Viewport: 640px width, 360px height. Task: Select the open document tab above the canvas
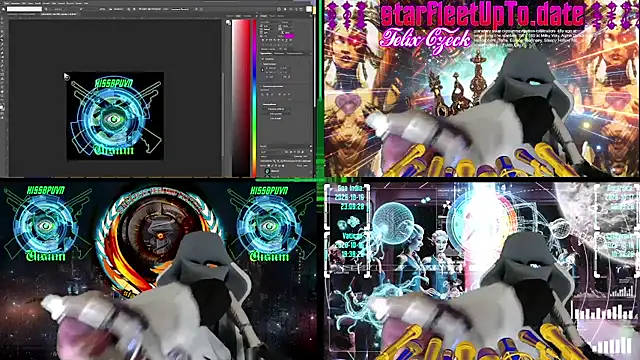point(58,14)
